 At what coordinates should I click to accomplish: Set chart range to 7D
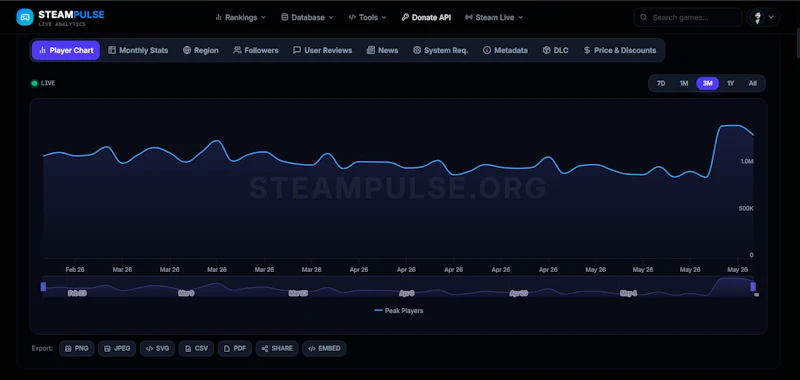pyautogui.click(x=661, y=83)
